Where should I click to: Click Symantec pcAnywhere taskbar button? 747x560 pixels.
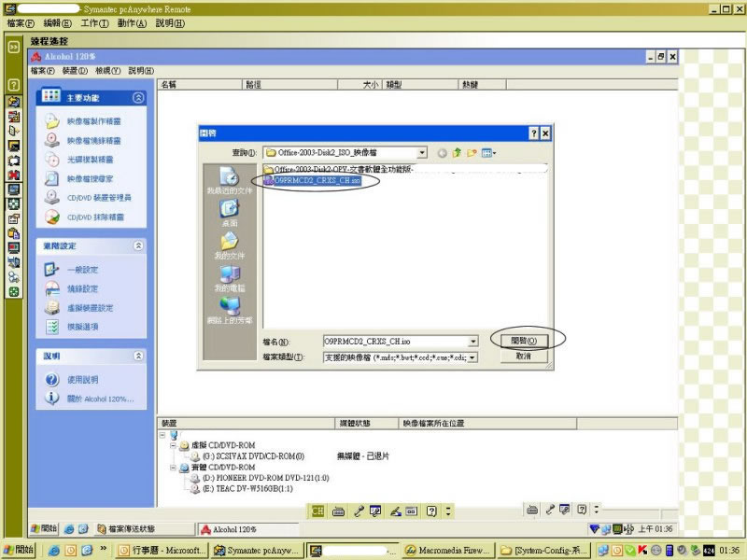coord(257,551)
